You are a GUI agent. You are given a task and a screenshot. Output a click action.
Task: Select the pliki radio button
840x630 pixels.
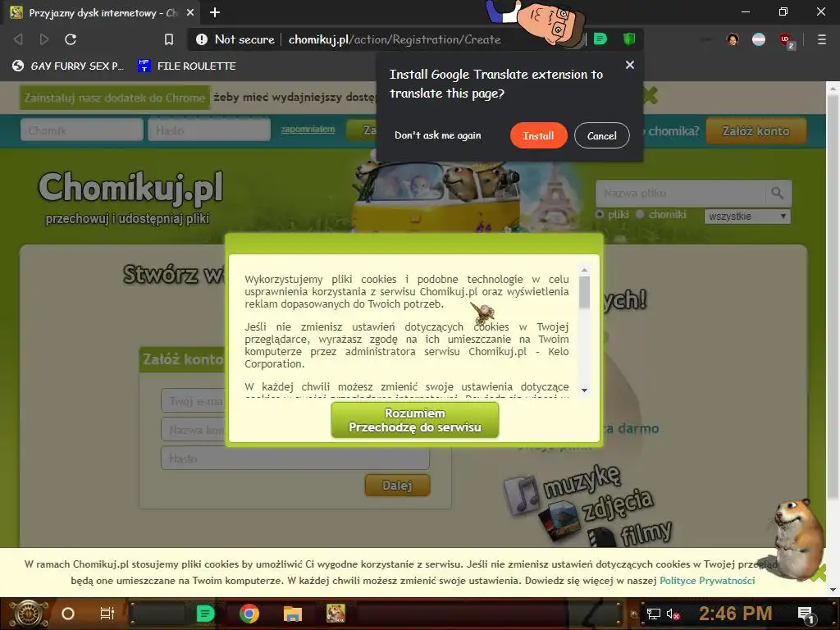[600, 214]
